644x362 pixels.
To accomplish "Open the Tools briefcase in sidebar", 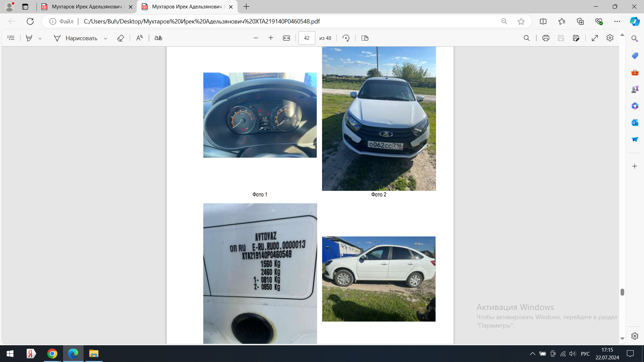I will 635,72.
